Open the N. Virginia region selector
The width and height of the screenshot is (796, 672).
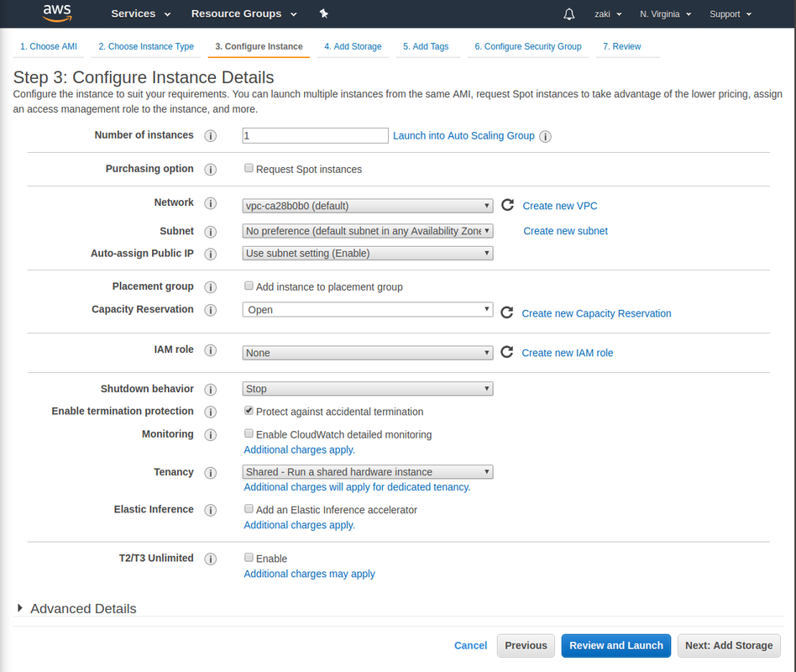pos(665,14)
